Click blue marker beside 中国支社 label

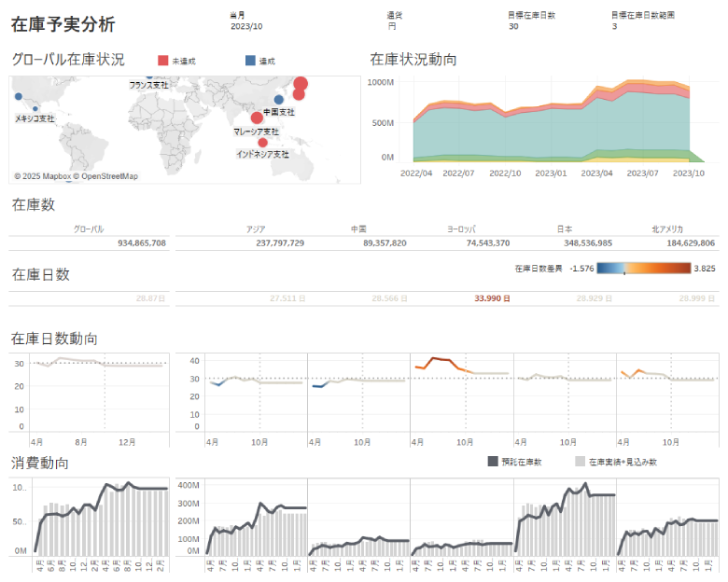coord(278,100)
